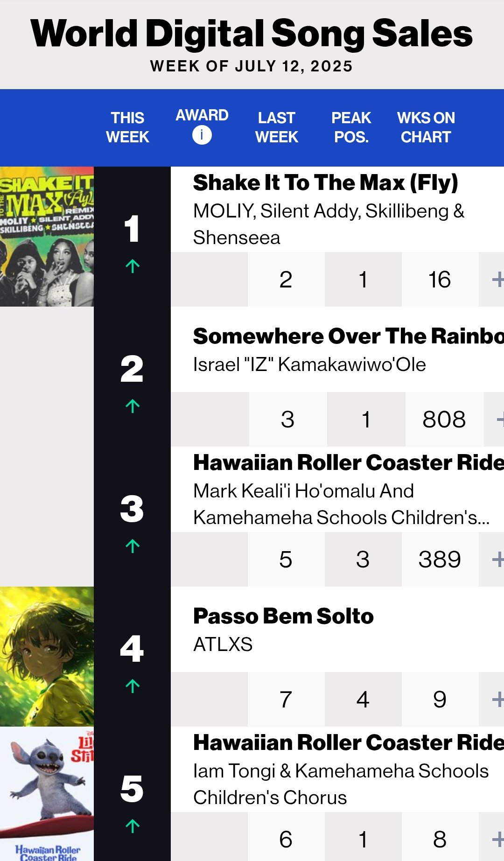This screenshot has width=504, height=861.
Task: Click the green up arrow under rank 4
Action: (x=133, y=686)
